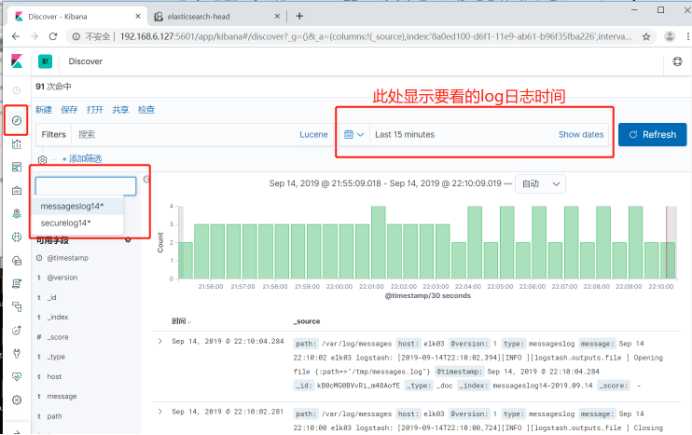Click the Show dates link
Viewport: 692px width, 435px height.
pyautogui.click(x=581, y=135)
